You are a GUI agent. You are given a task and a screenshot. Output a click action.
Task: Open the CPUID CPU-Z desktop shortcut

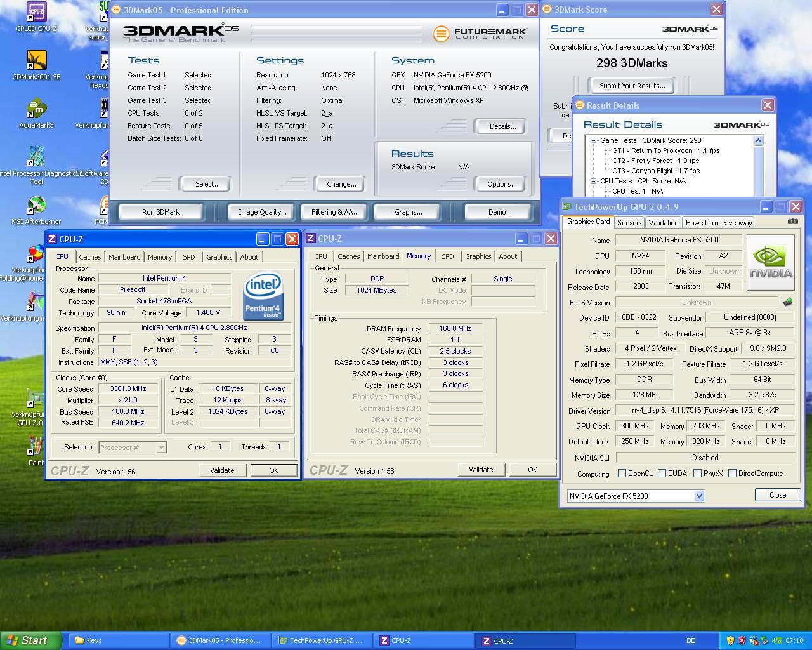click(37, 17)
